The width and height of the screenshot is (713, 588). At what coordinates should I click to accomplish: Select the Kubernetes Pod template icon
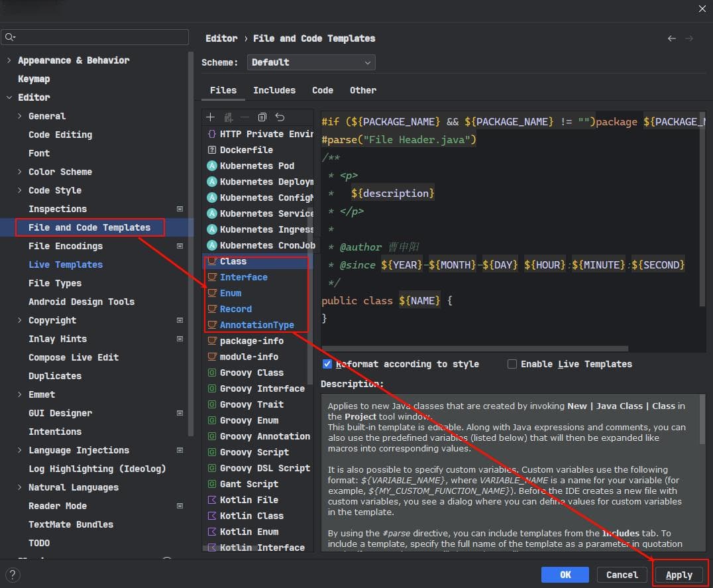click(x=211, y=166)
